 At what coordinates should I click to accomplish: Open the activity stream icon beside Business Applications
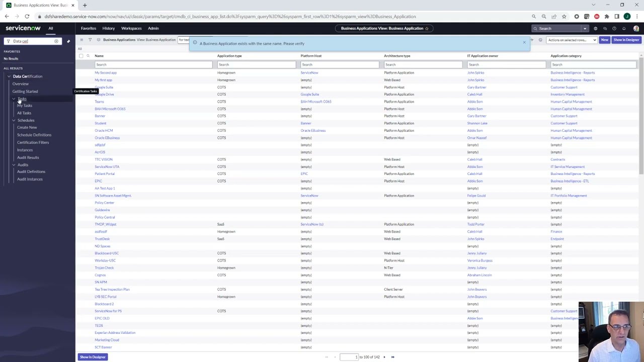[x=99, y=40]
